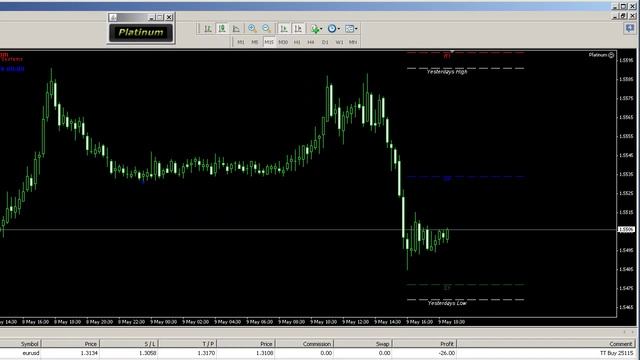The height and width of the screenshot is (360, 640).
Task: Select the M5 timeframe
Action: pyautogui.click(x=255, y=42)
